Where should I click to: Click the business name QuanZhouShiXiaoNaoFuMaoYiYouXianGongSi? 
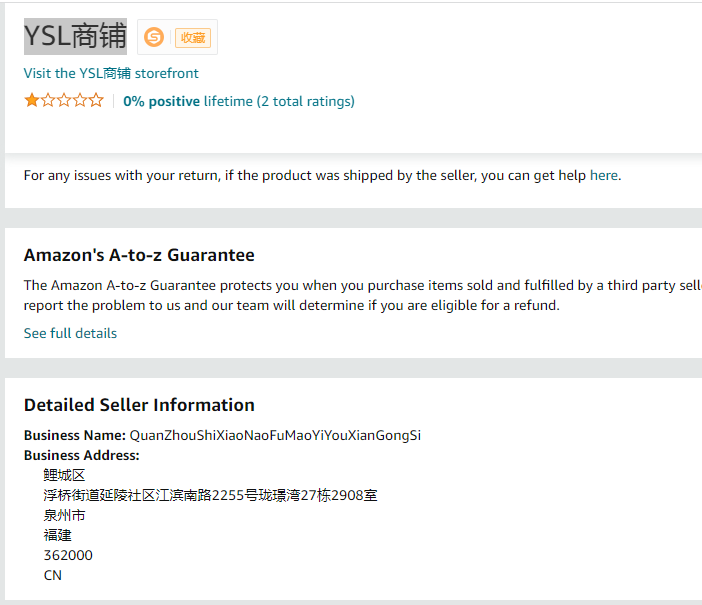(275, 435)
